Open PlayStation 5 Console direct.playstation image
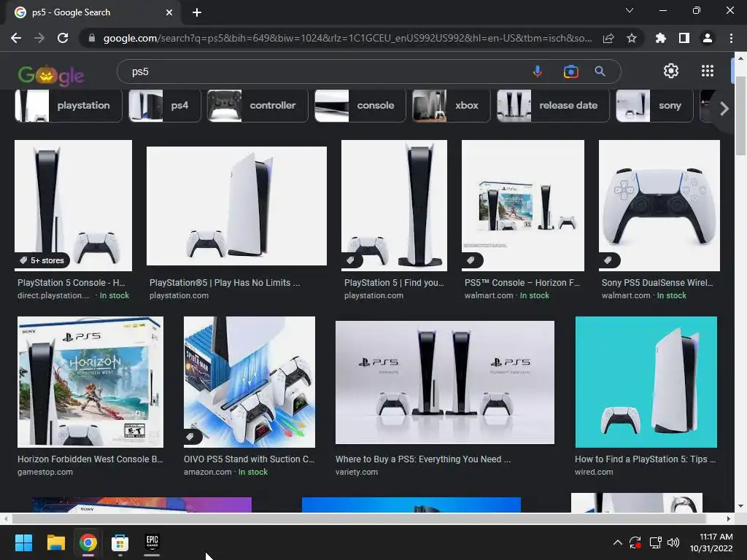The width and height of the screenshot is (747, 560). [x=74, y=205]
